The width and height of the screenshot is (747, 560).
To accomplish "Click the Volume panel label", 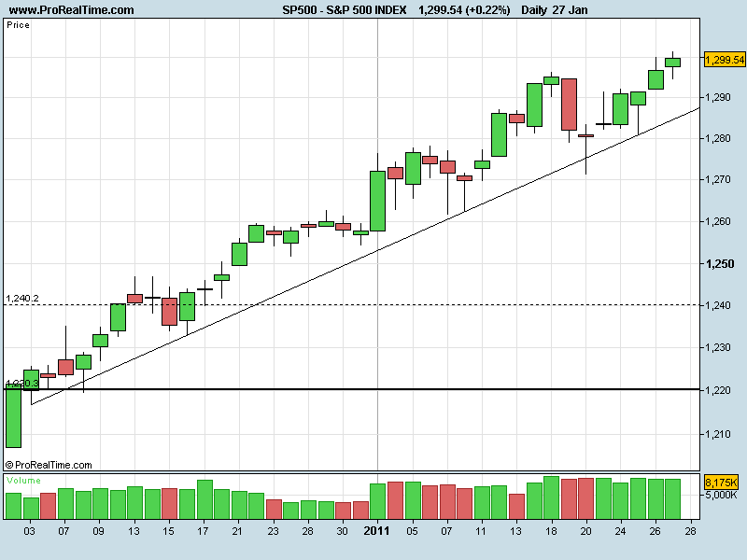I will click(24, 481).
